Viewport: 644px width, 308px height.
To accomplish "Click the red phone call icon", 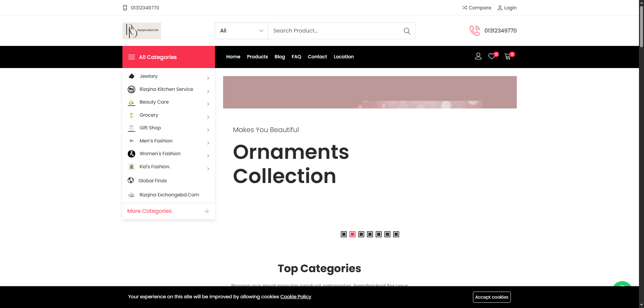I will (475, 30).
